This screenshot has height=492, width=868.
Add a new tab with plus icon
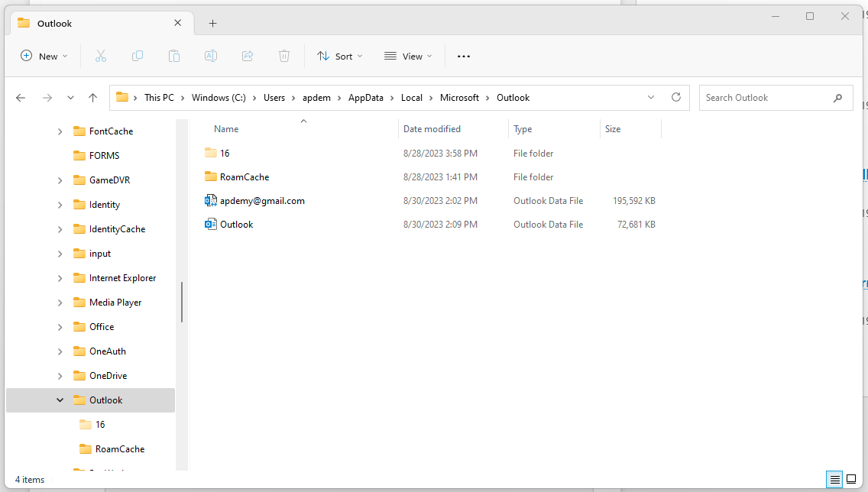[x=212, y=23]
